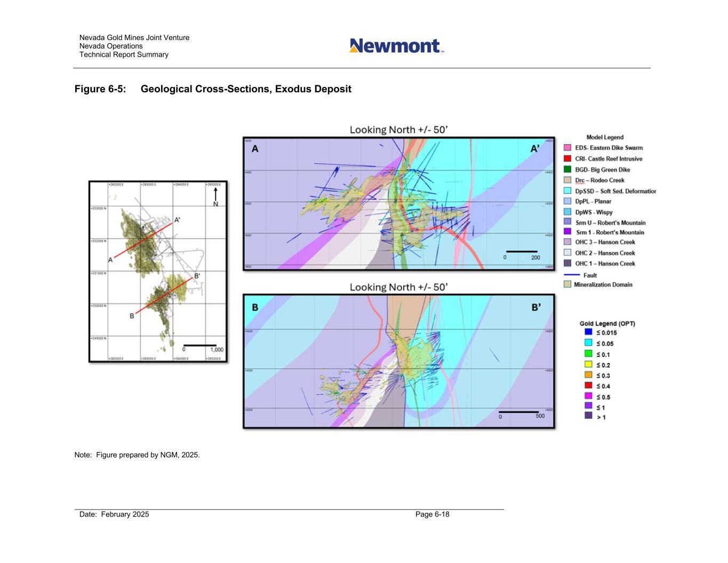Viewport: 728px width, 563px height.
Task: Pick the ≤ 0.2 yellow gold swatch
Action: (x=588, y=365)
